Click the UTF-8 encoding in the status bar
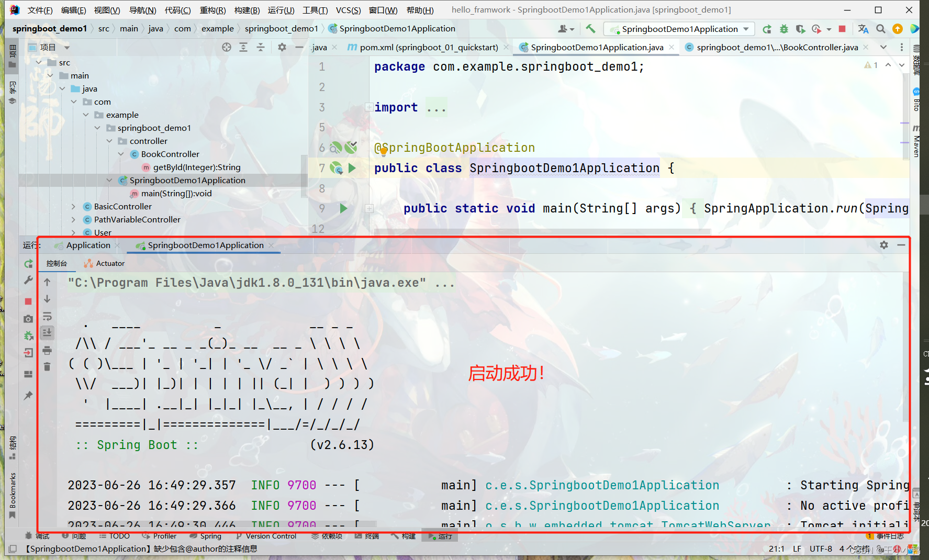The width and height of the screenshot is (929, 560). coord(821,548)
